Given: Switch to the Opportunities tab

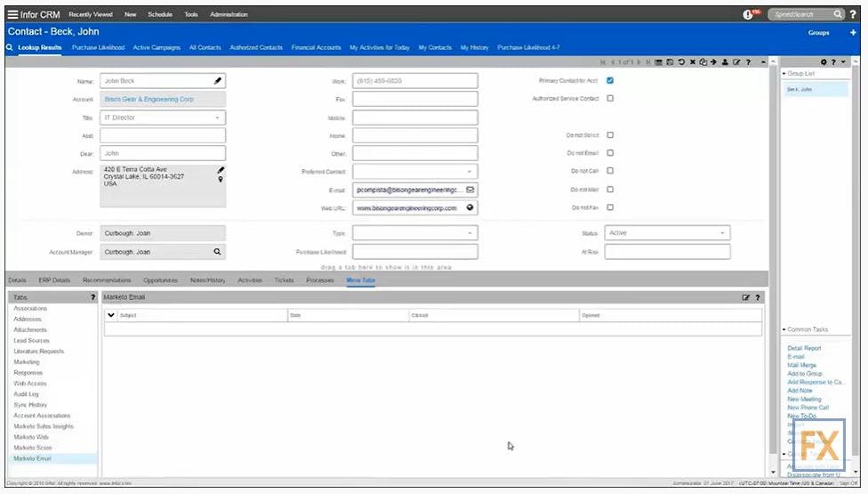Looking at the screenshot, I should pos(161,280).
